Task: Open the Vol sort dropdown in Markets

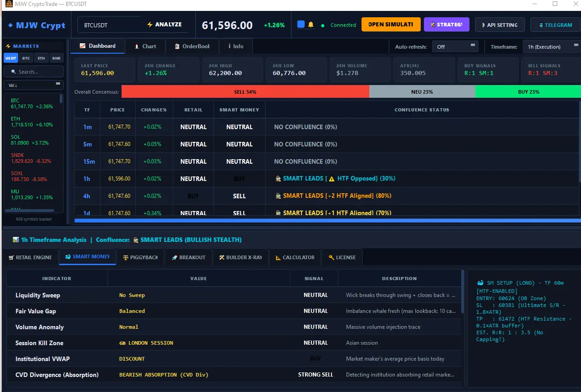Action: click(x=34, y=85)
